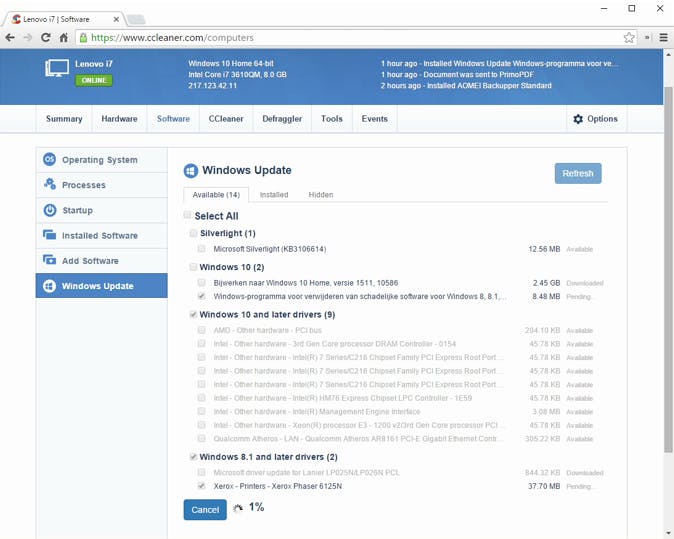Open the CCleaner tab
674x539 pixels.
(x=226, y=119)
